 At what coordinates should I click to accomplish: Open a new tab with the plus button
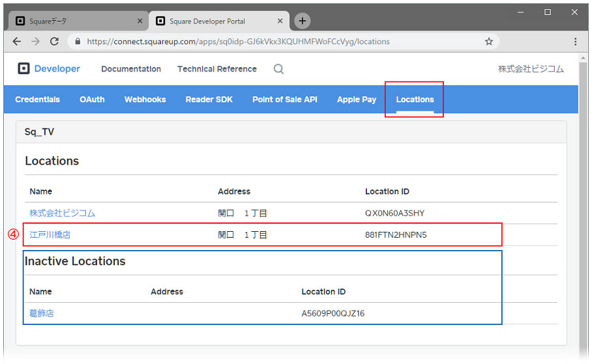pos(302,21)
